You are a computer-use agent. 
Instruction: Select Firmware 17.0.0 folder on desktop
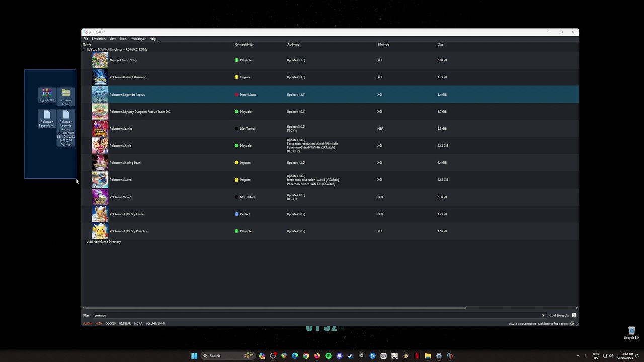click(x=65, y=97)
